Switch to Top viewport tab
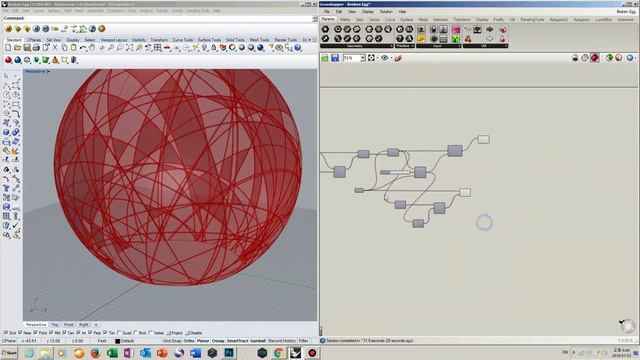640x360 pixels. coord(55,325)
